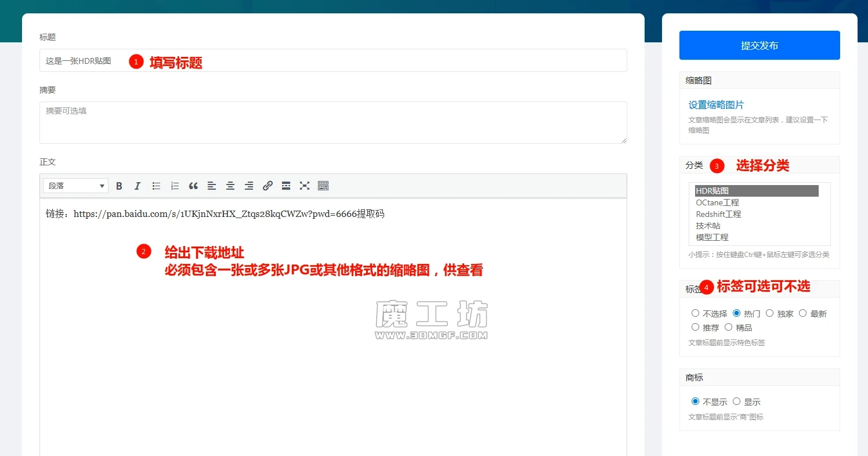The image size is (868, 456).
Task: Insert a numbered list
Action: coord(175,186)
